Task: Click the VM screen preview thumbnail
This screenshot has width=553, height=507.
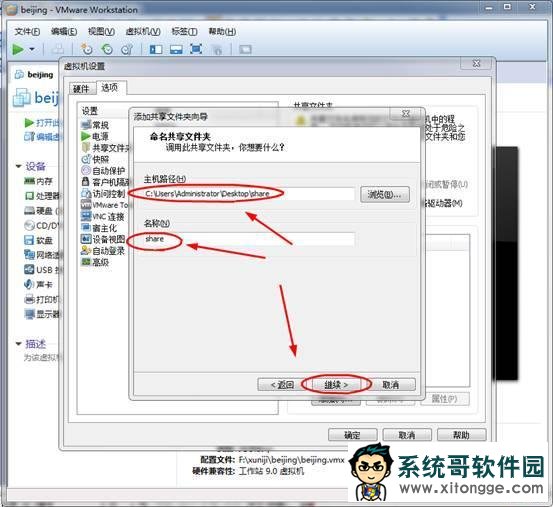Action: coord(507,264)
